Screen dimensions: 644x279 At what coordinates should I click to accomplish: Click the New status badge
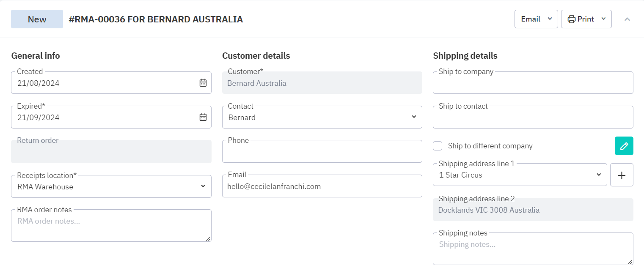(x=37, y=19)
